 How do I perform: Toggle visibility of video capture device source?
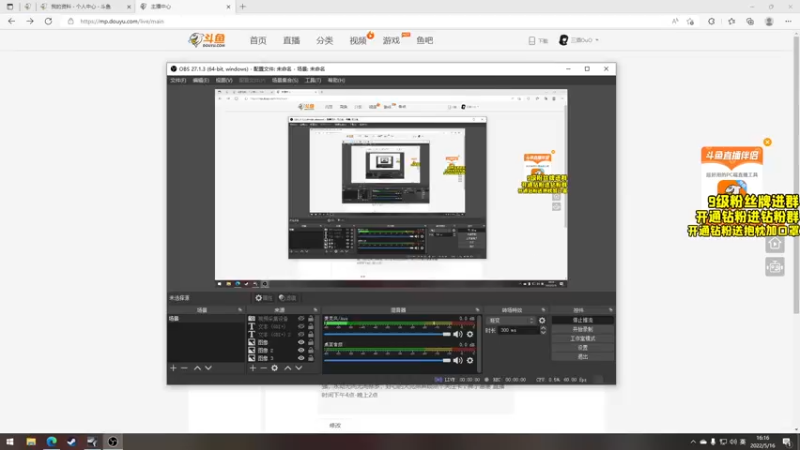[301, 318]
